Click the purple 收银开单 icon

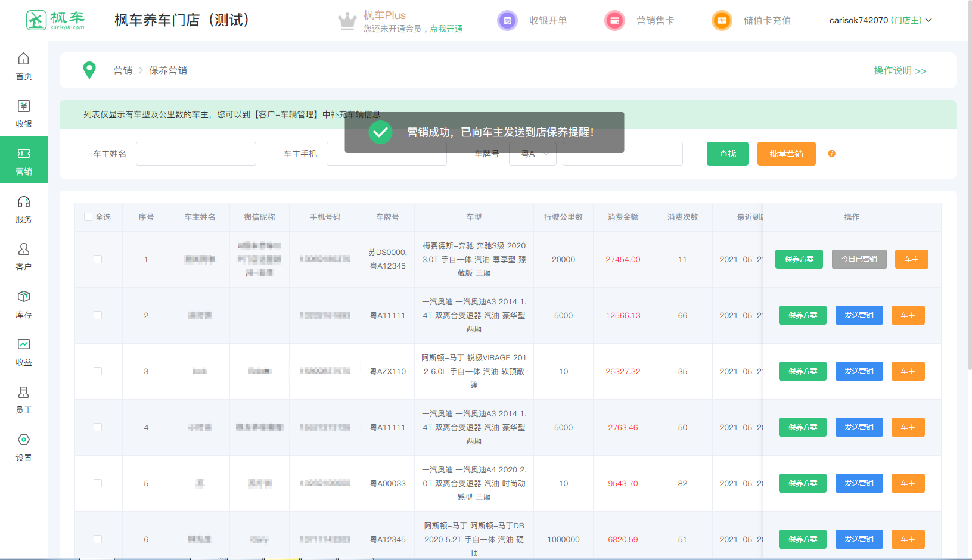(507, 21)
